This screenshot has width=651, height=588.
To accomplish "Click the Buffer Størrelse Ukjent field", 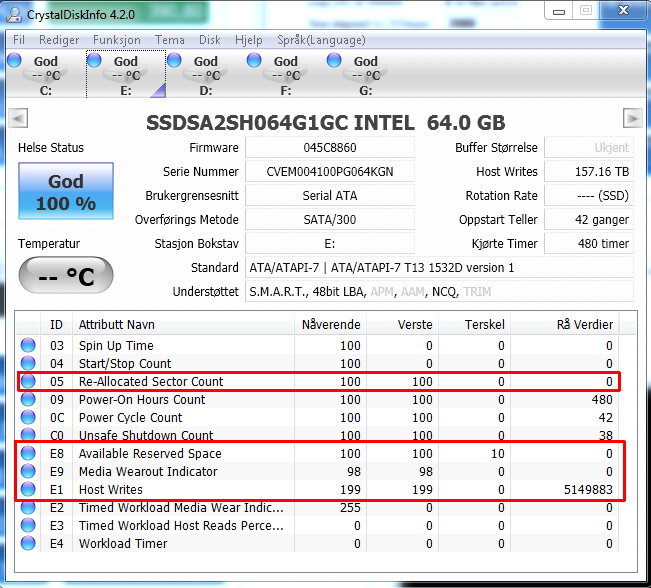I will (x=589, y=147).
